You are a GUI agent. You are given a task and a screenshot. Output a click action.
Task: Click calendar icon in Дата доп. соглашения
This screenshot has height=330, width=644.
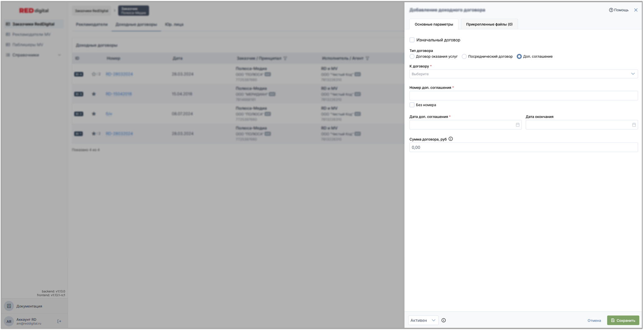click(x=518, y=125)
